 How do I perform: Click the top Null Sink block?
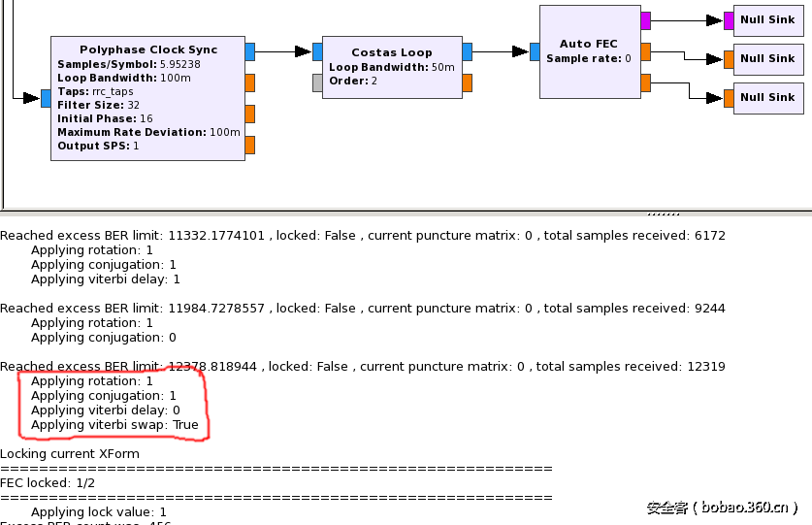[x=767, y=19]
